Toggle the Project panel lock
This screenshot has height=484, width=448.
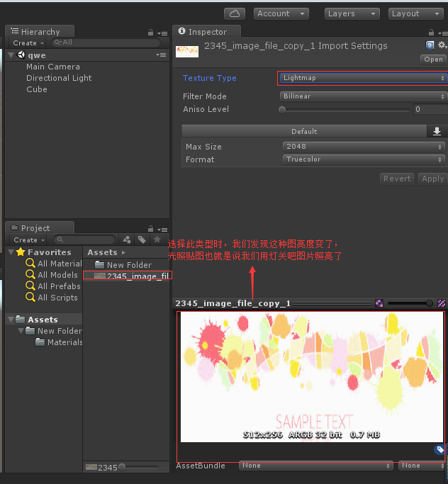150,229
